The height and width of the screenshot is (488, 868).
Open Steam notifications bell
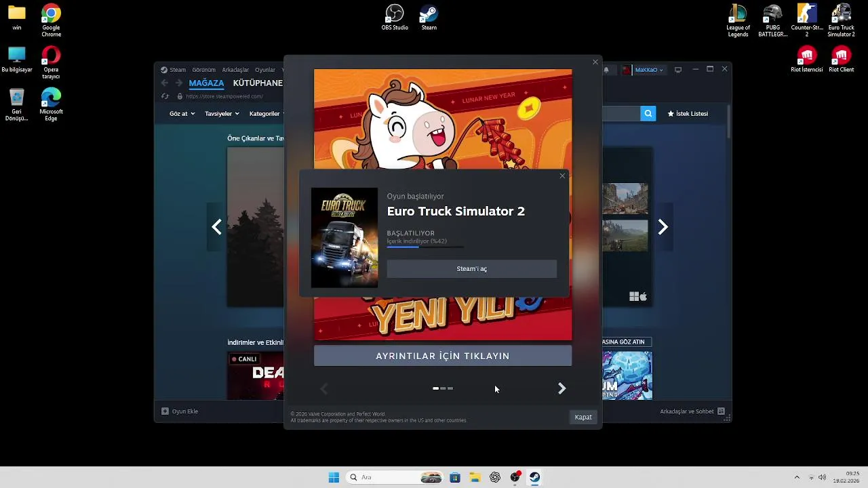coord(606,70)
